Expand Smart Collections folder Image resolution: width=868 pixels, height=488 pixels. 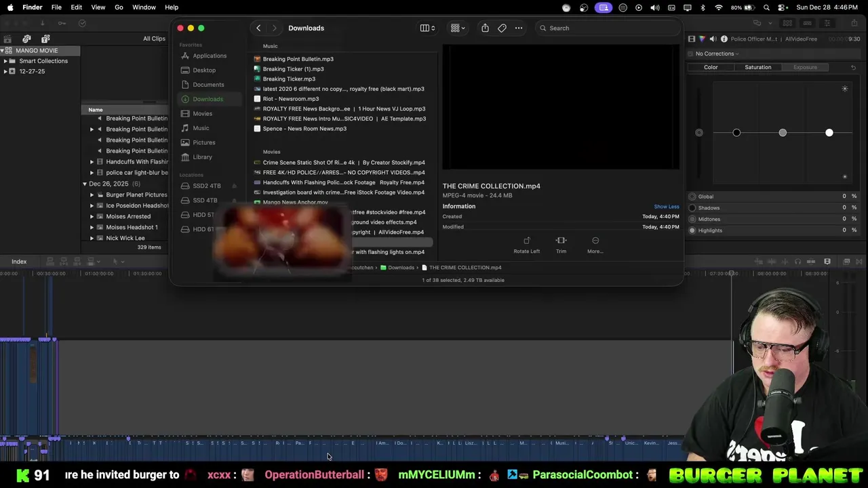point(5,61)
